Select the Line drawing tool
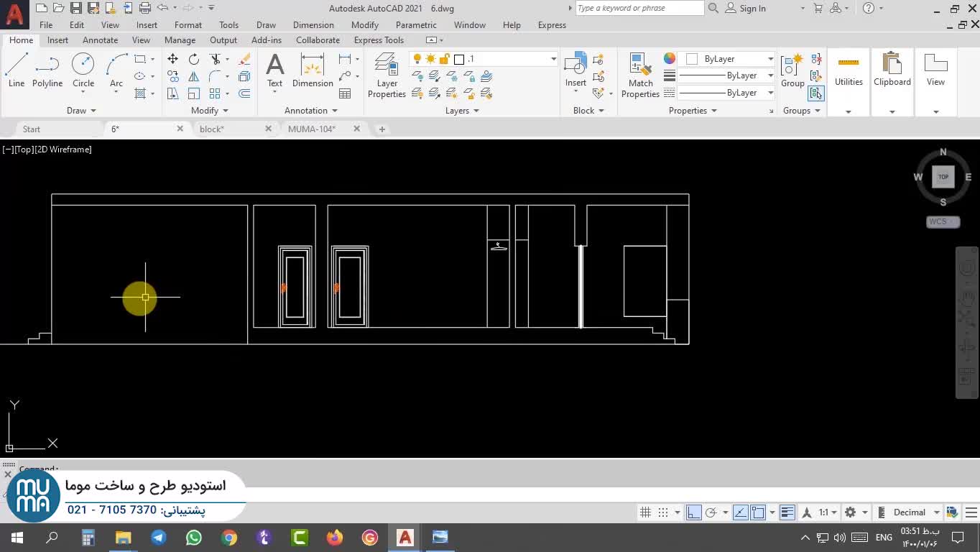980x552 pixels. [17, 70]
